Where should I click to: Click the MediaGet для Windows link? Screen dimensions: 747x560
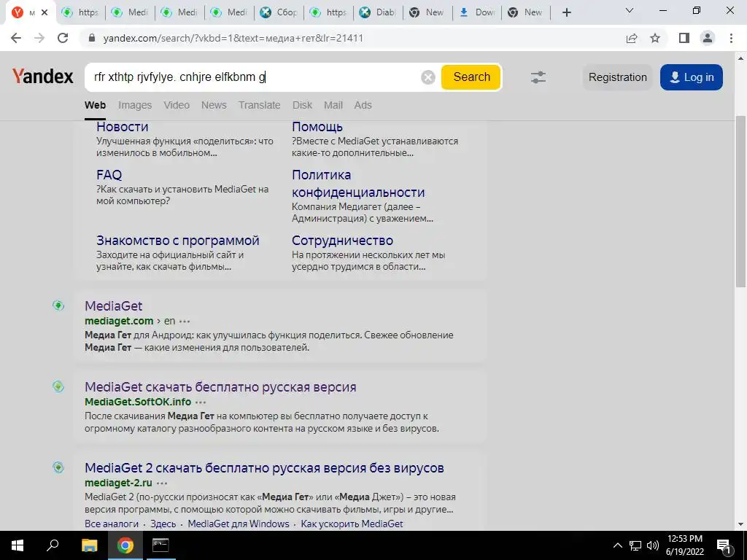[x=239, y=524]
